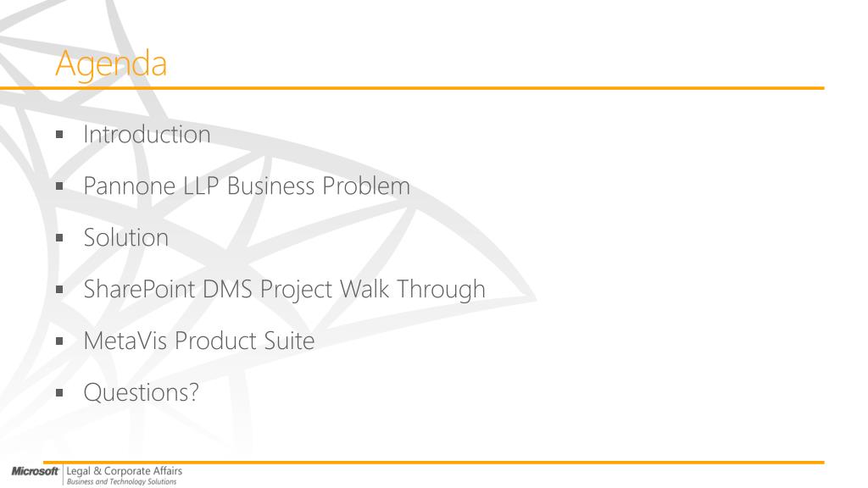
Task: Click Legal & Corporate Affairs footer text
Action: click(x=124, y=471)
